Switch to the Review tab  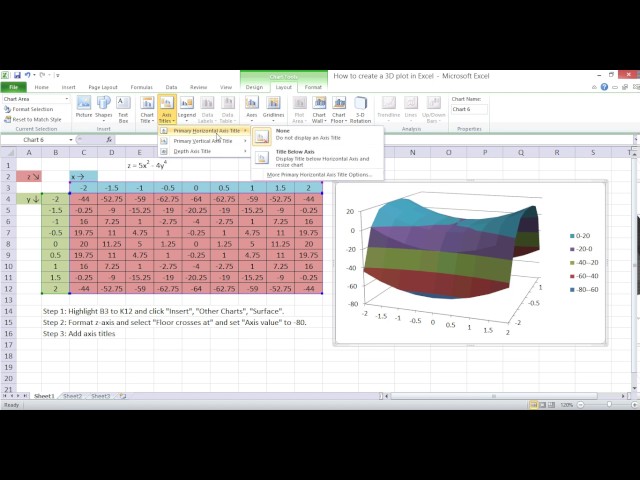pyautogui.click(x=198, y=87)
